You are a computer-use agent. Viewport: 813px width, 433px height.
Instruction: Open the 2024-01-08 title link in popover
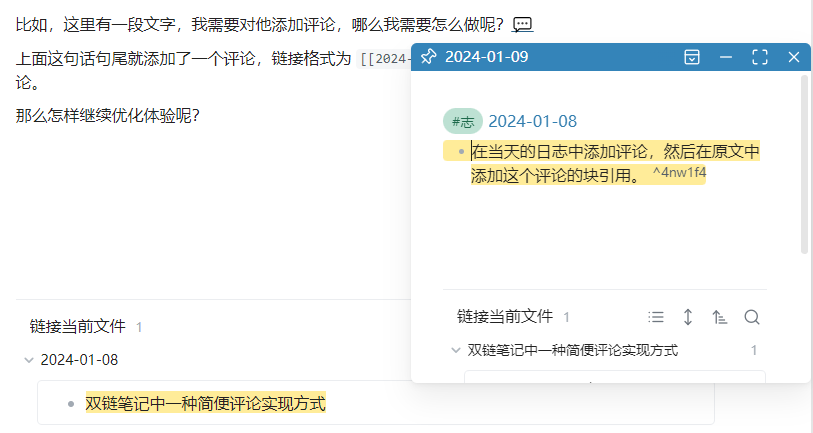coord(532,122)
